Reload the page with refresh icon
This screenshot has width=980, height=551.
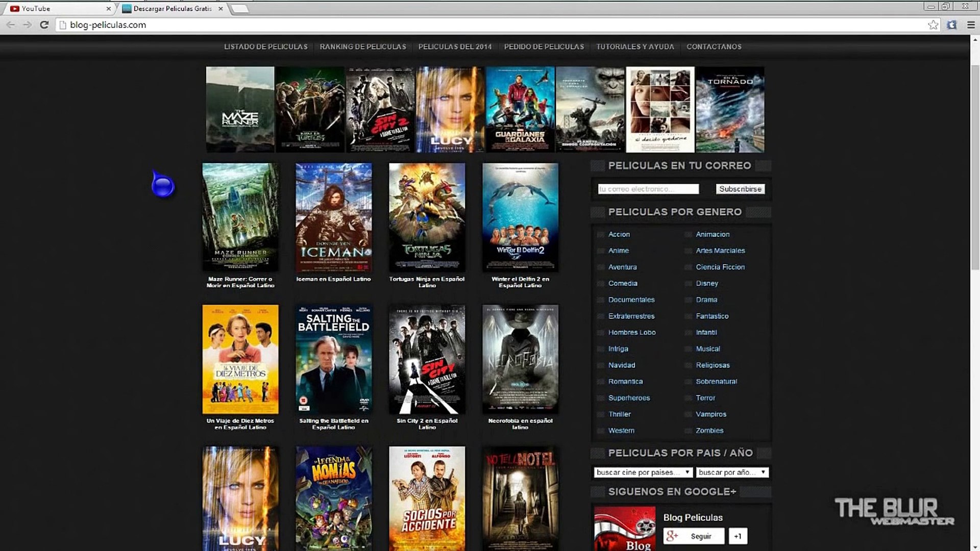click(x=44, y=24)
